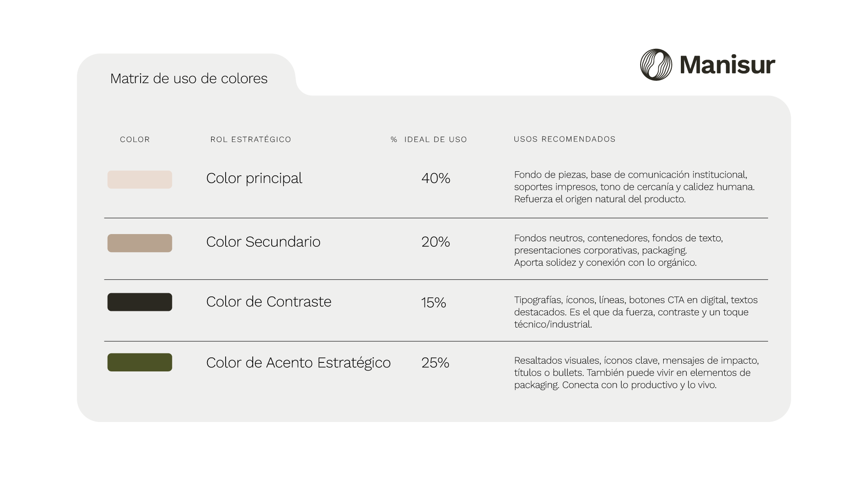Click the USOS RECOMENDADOS column header
Viewport: 868px width, 488px height.
coord(565,139)
